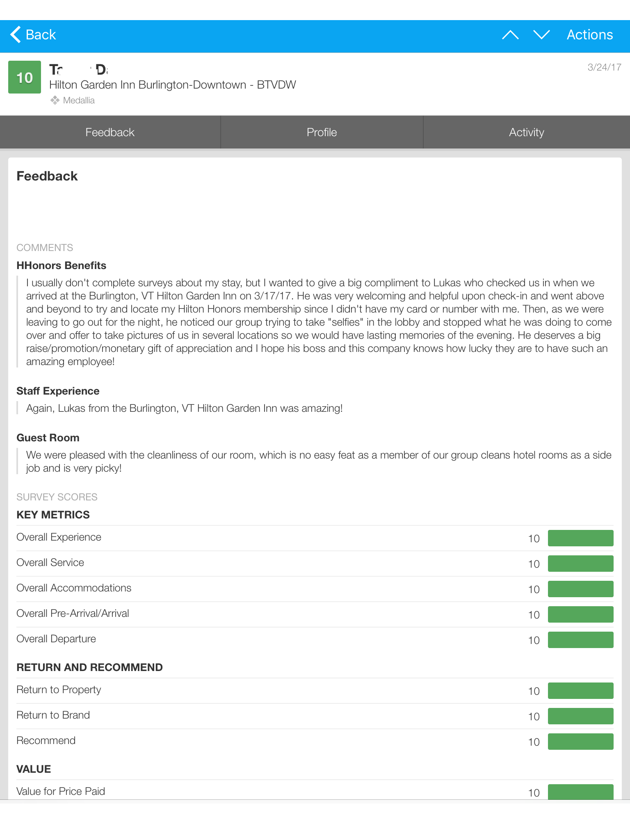630x840 pixels.
Task: Switch to the Activity tab
Action: pos(526,132)
